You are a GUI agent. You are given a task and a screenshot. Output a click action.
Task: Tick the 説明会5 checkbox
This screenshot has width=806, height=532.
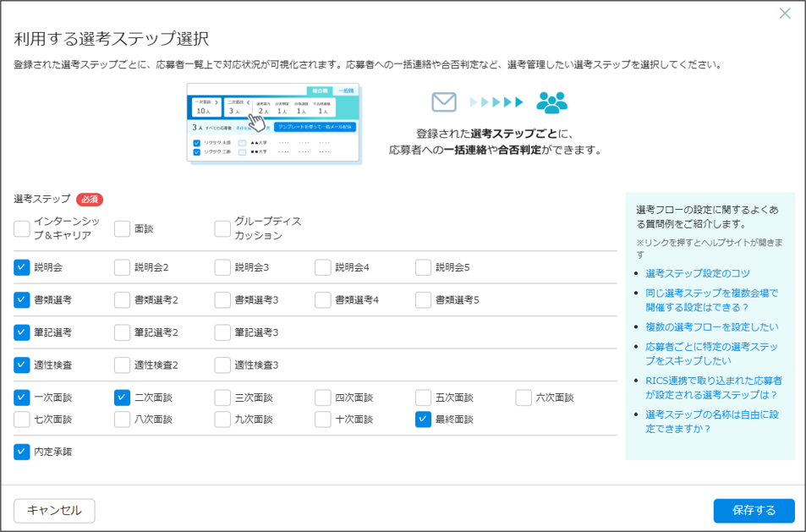(423, 267)
